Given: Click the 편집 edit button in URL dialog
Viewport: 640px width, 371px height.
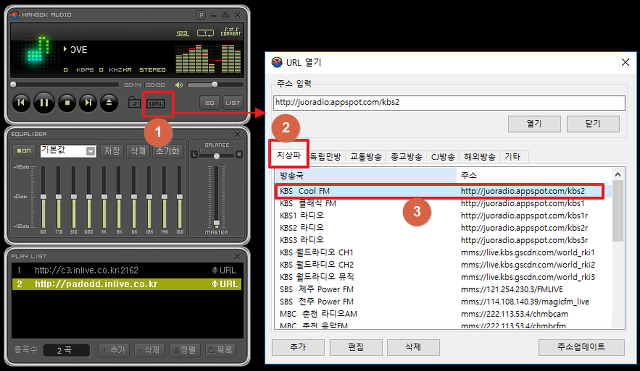Looking at the screenshot, I should pos(356,347).
